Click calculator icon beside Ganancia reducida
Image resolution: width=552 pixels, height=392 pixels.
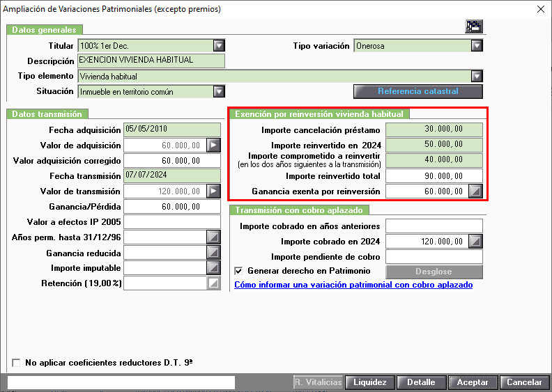pos(213,253)
